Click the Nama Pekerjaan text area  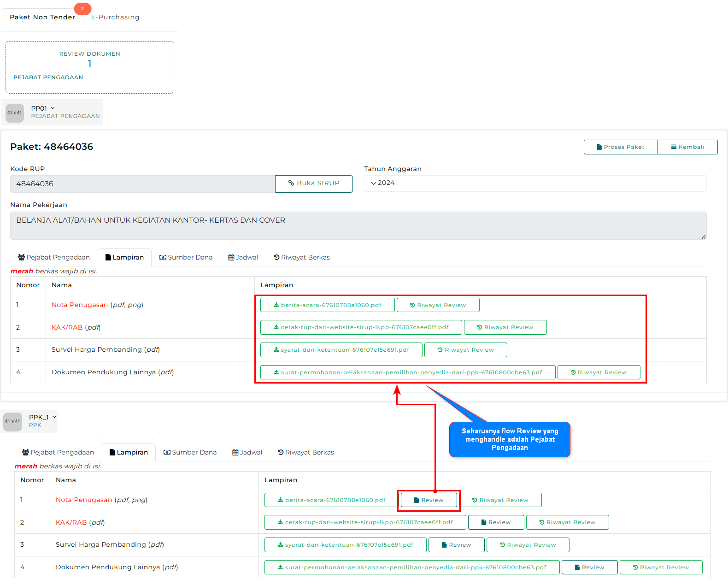(358, 225)
